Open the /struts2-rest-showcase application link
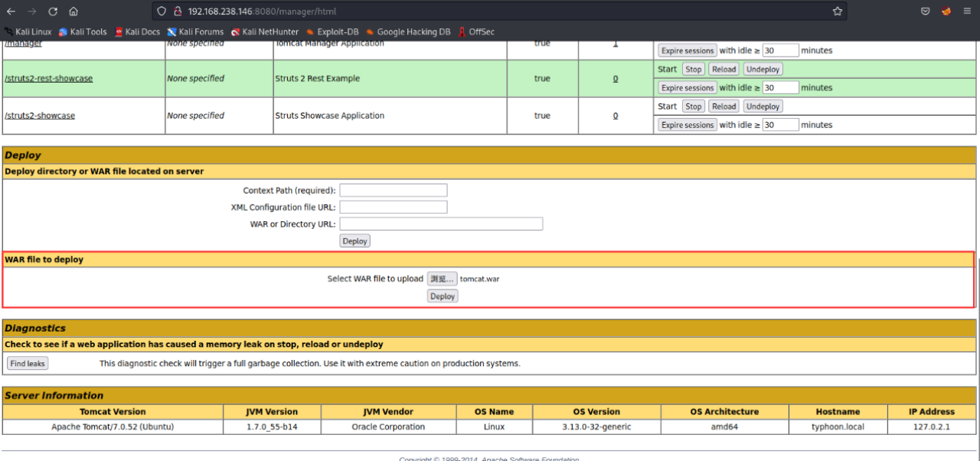980x461 pixels. (49, 78)
